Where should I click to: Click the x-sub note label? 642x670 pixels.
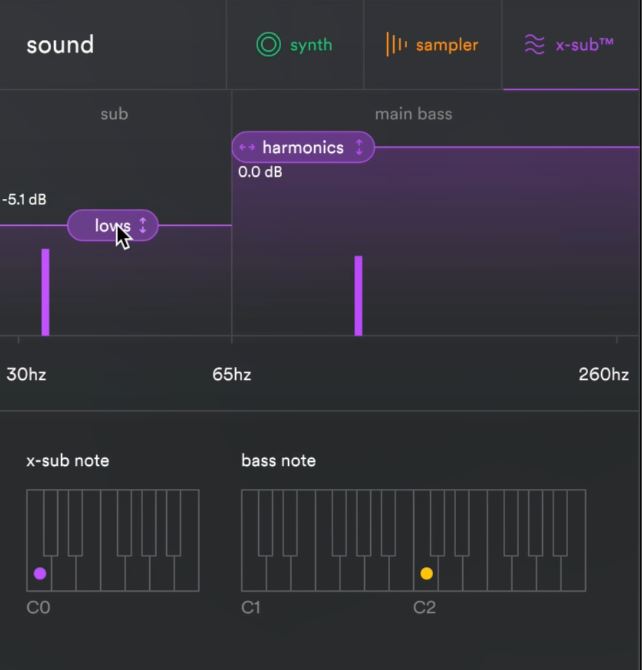pos(68,461)
